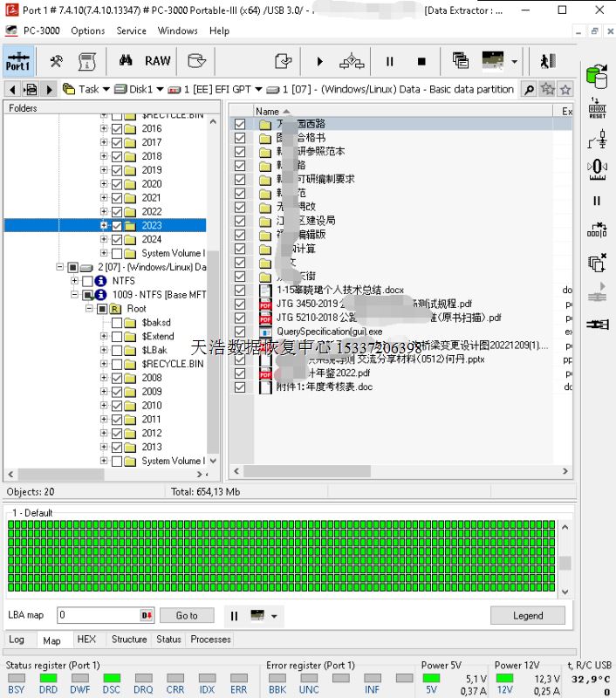The width and height of the screenshot is (616, 698).
Task: Uncheck the 2023 folder checkbox
Action: click(x=117, y=226)
